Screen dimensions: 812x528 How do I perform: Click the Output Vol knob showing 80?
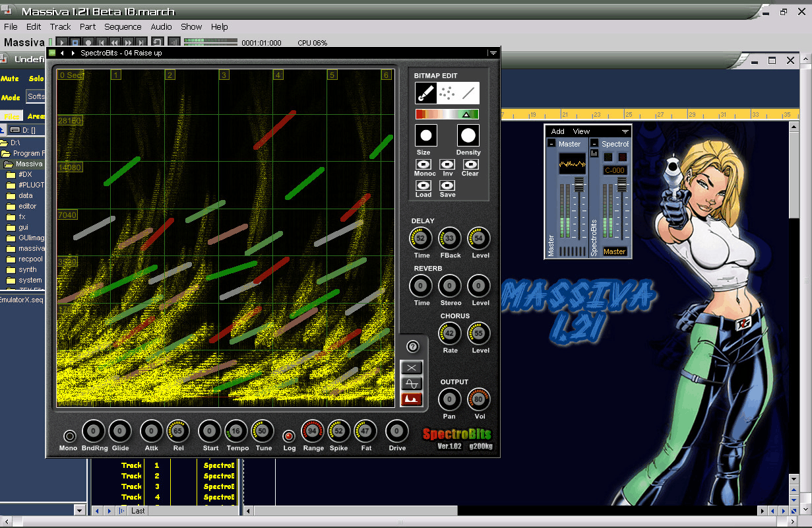[x=479, y=399]
